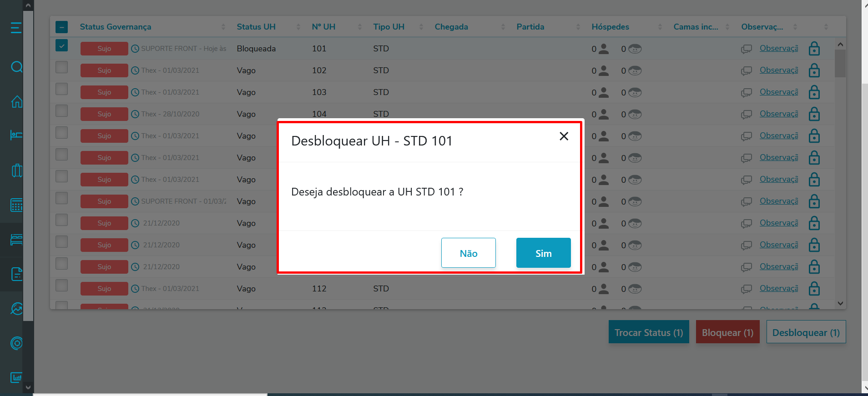Click table scrollbar up arrow
Screen dimensions: 868x396
tap(840, 44)
